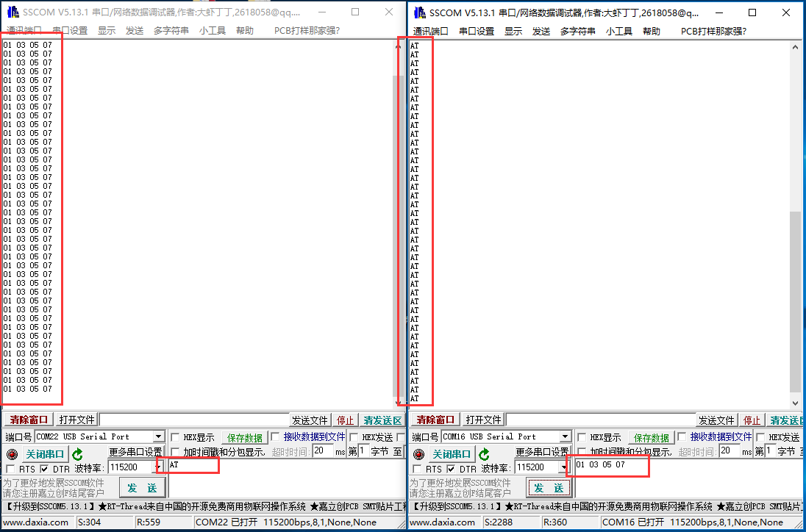Open 多字符串 menu in right window
The height and width of the screenshot is (532, 806).
[578, 32]
